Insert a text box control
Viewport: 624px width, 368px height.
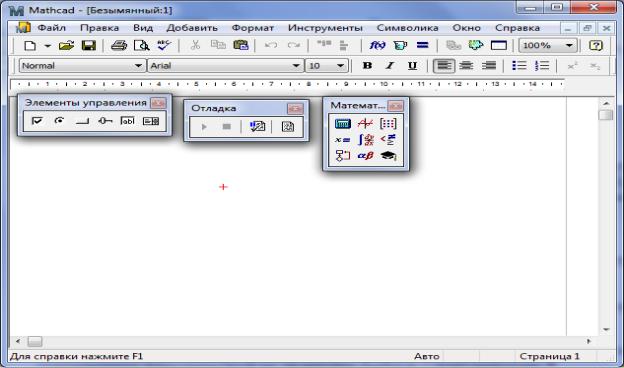pyautogui.click(x=127, y=121)
